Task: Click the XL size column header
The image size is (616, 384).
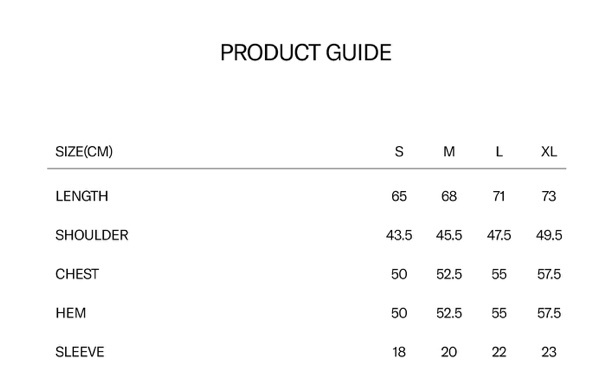Action: point(549,151)
